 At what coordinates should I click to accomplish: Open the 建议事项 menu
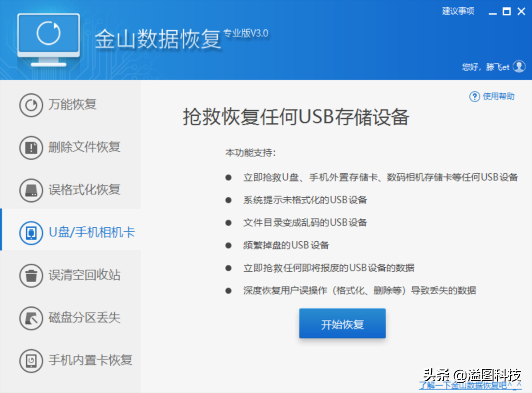(x=458, y=11)
